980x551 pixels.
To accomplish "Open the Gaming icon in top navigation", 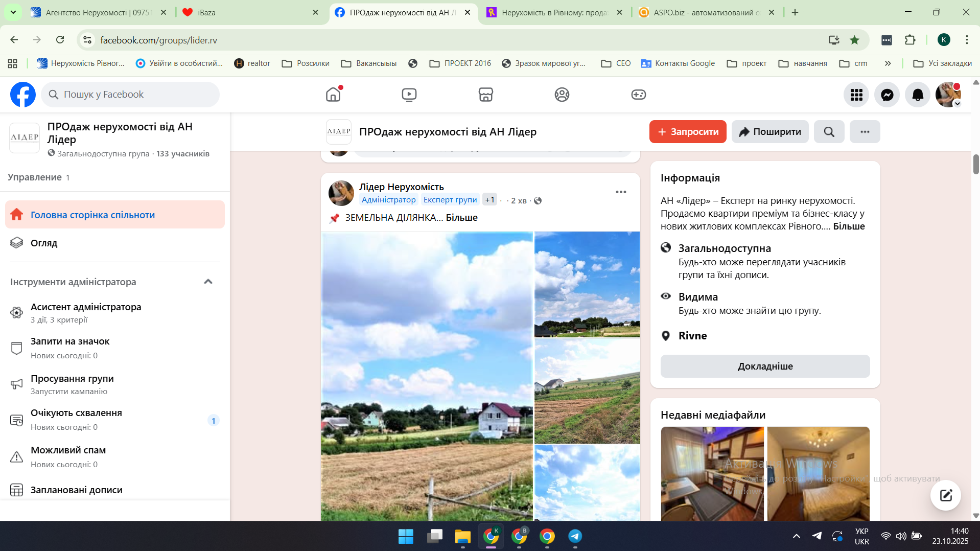I will click(638, 95).
